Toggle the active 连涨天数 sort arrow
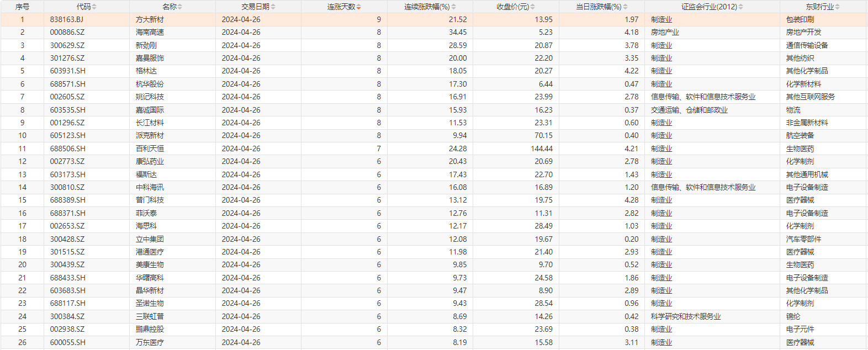The image size is (868, 350). click(359, 7)
